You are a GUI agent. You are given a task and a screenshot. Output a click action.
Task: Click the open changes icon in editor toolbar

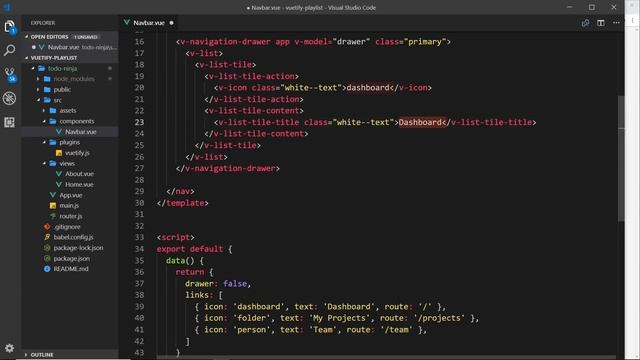click(x=585, y=23)
